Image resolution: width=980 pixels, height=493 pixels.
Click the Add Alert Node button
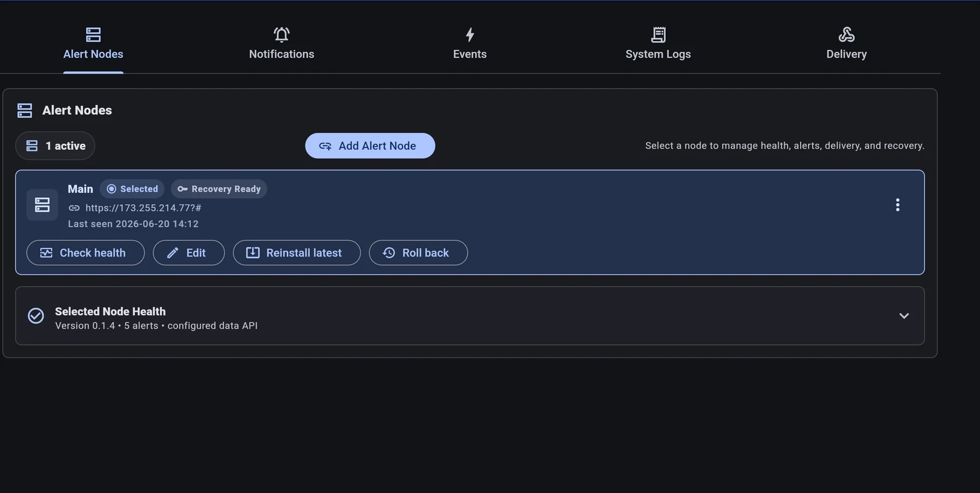click(x=370, y=145)
